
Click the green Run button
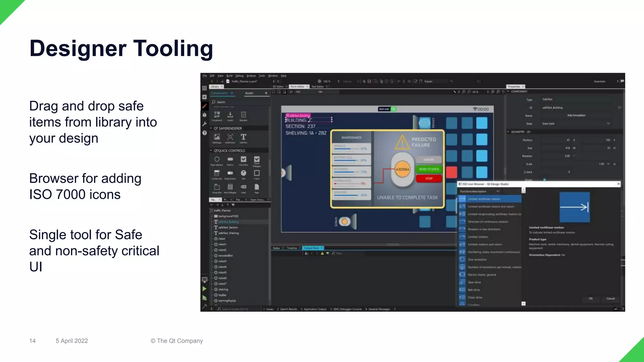coord(204,288)
